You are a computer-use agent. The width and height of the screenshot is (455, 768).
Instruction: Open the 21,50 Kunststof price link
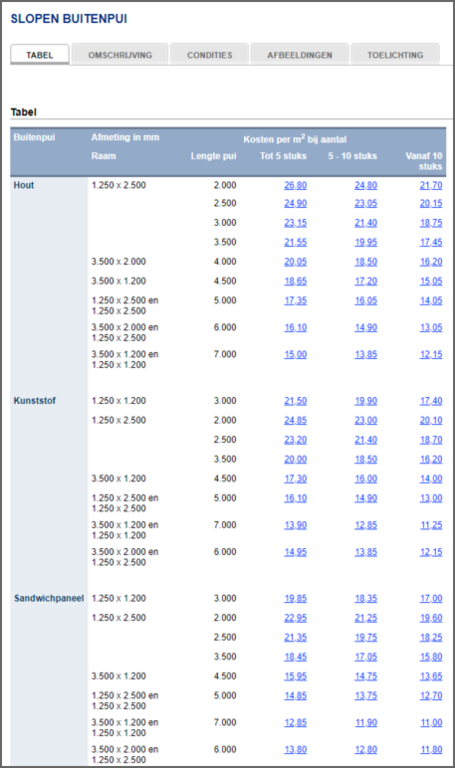point(295,401)
